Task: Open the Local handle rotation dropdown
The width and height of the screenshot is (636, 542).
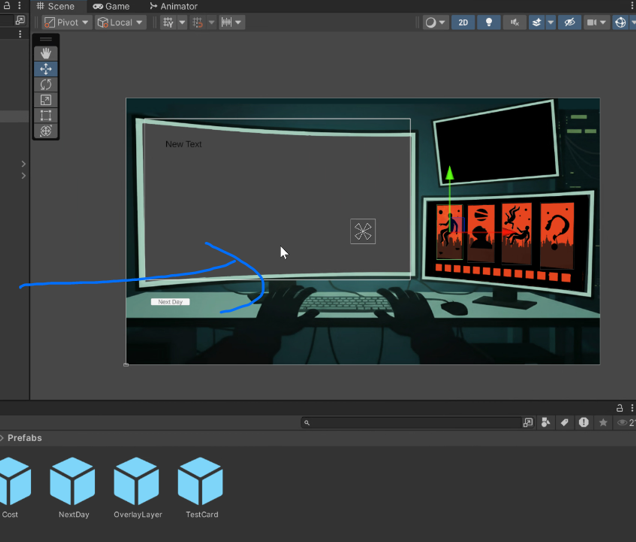Action: [120, 22]
